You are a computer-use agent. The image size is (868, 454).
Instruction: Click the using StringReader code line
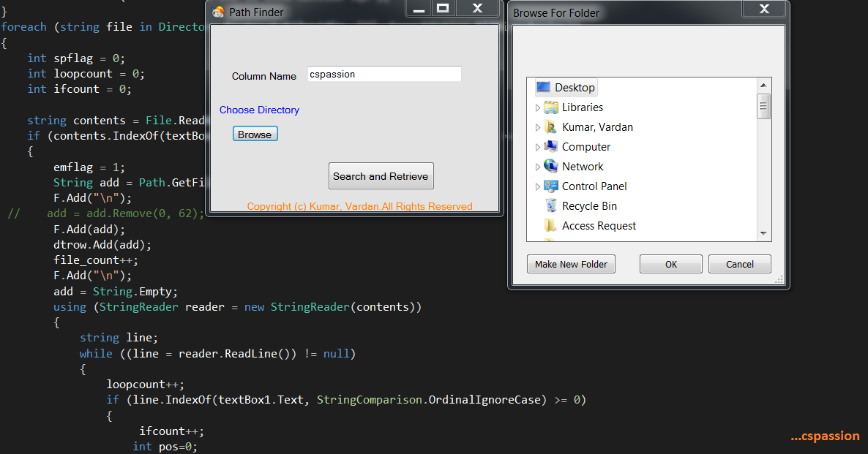point(237,307)
